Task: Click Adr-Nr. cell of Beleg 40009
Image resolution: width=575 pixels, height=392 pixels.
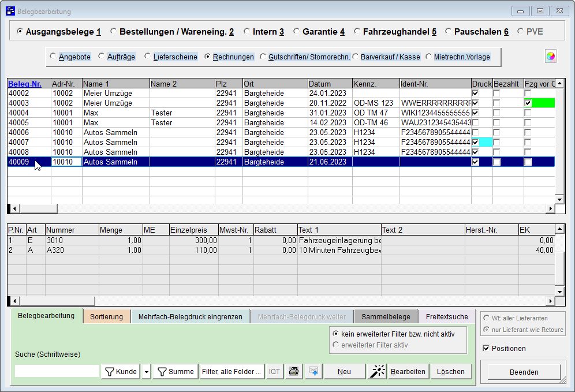Action: pos(66,162)
